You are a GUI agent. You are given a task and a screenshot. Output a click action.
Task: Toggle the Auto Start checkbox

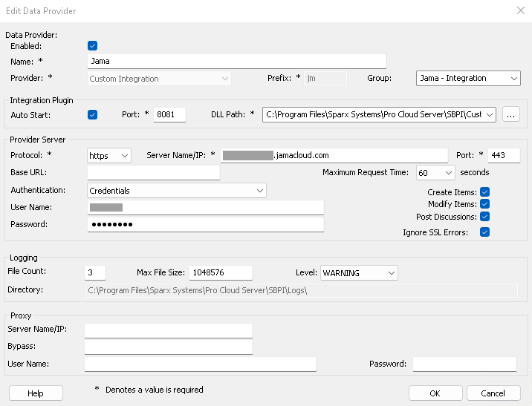tap(93, 115)
